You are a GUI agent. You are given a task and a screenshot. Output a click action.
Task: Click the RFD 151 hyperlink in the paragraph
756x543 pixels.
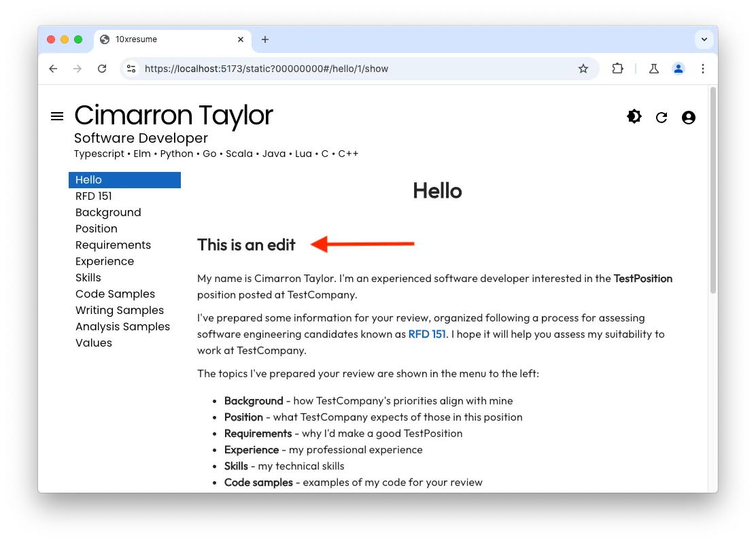(427, 334)
